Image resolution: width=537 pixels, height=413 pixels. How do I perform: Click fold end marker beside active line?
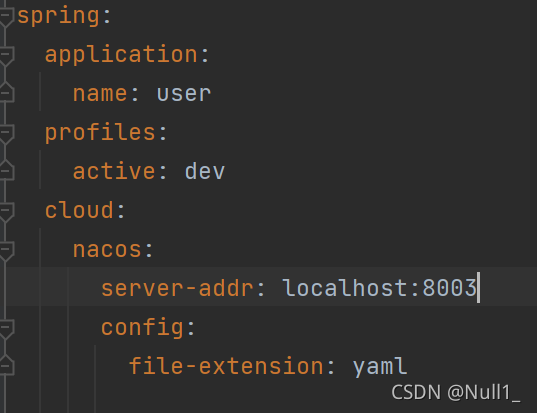(x=5, y=171)
